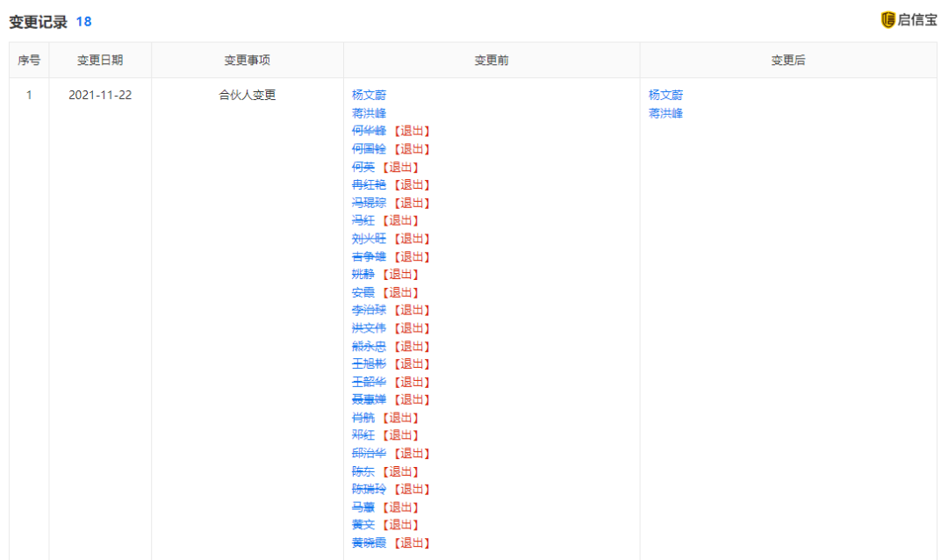Click partner name 肖航
The height and width of the screenshot is (560, 948).
[x=363, y=417]
